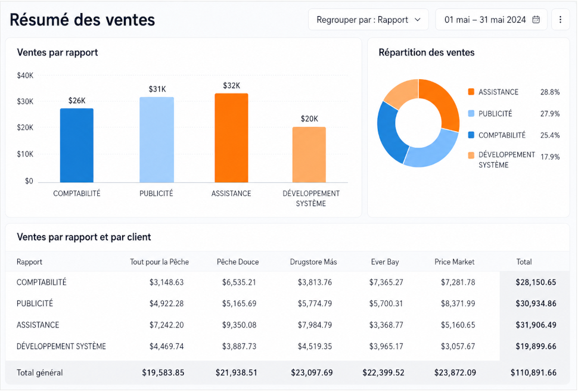
Task: Open the three-dot more options menu
Action: pos(560,20)
